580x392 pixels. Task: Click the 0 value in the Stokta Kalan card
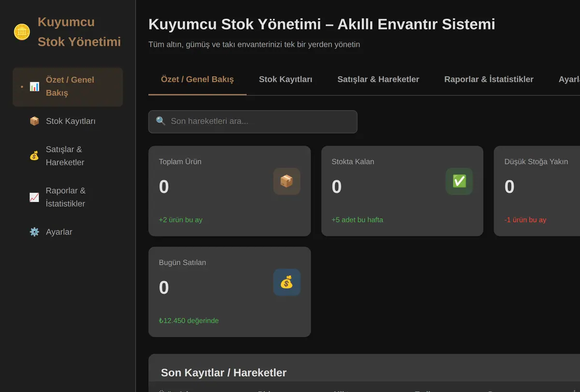tap(336, 187)
